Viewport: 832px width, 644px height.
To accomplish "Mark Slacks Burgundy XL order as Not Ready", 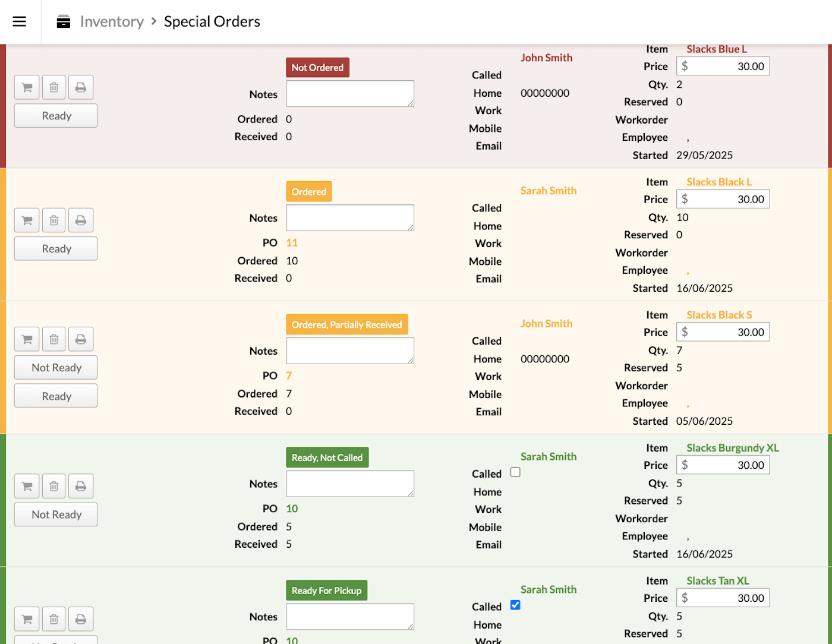I will [x=56, y=514].
